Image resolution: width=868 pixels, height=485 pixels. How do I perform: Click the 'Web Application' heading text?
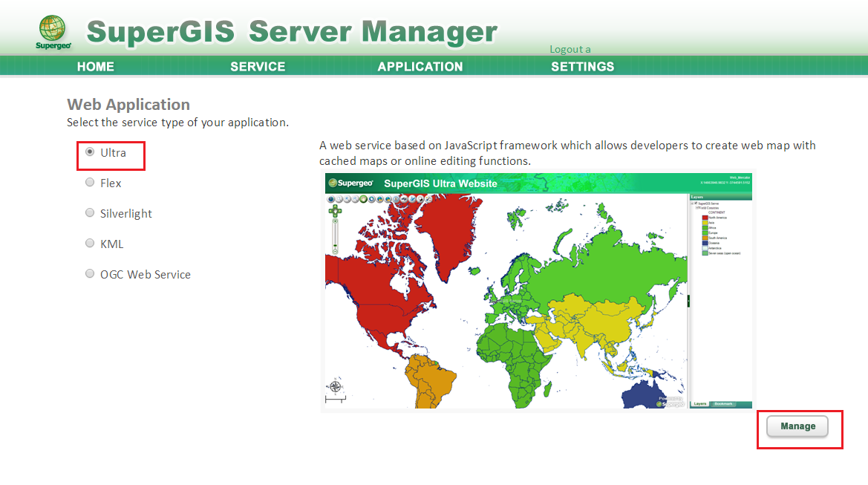(x=128, y=104)
